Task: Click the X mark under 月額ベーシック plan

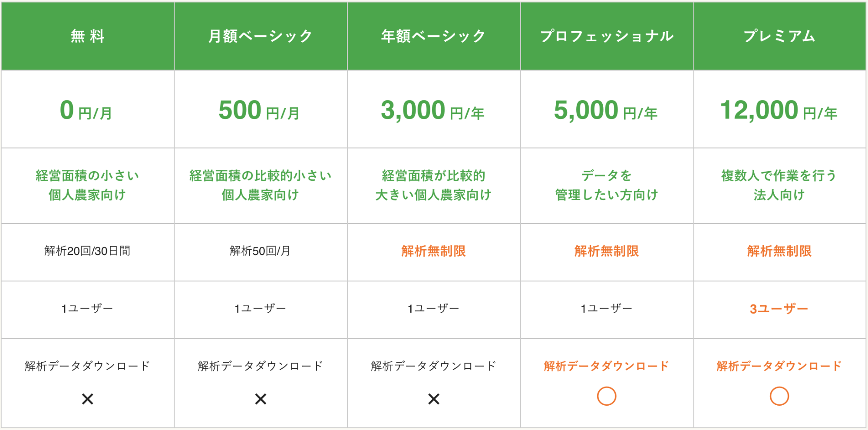Action: pyautogui.click(x=261, y=399)
